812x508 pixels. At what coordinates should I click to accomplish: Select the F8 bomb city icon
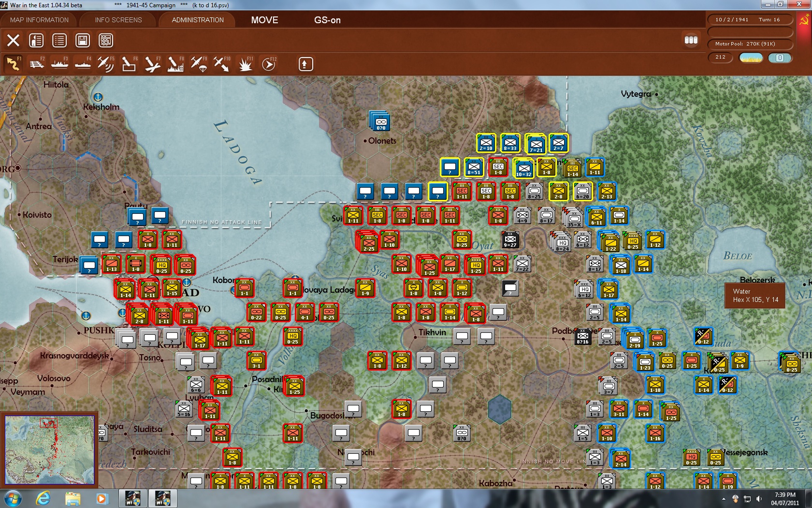(175, 63)
